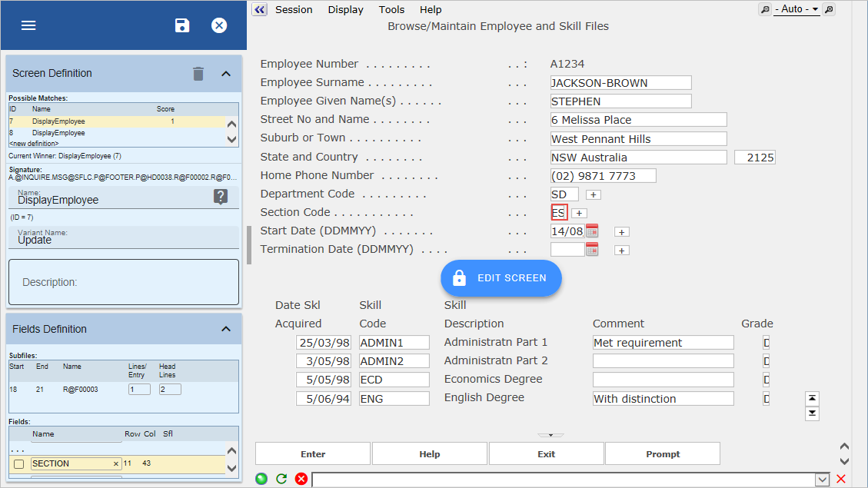Click the Variant Name field Update
This screenshot has height=488, width=868.
(x=124, y=237)
